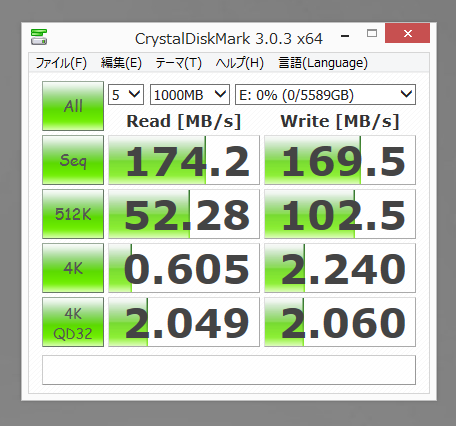Select the 512K read result 52.28
Image resolution: width=456 pixels, height=426 pixels.
tap(184, 214)
